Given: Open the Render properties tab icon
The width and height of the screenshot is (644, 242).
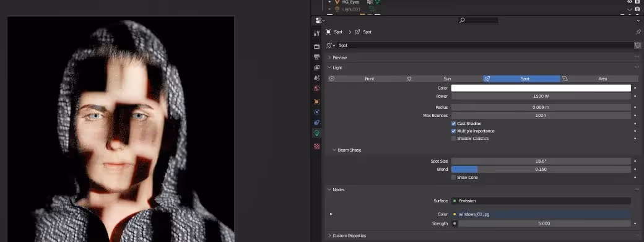Looking at the screenshot, I should [316, 46].
